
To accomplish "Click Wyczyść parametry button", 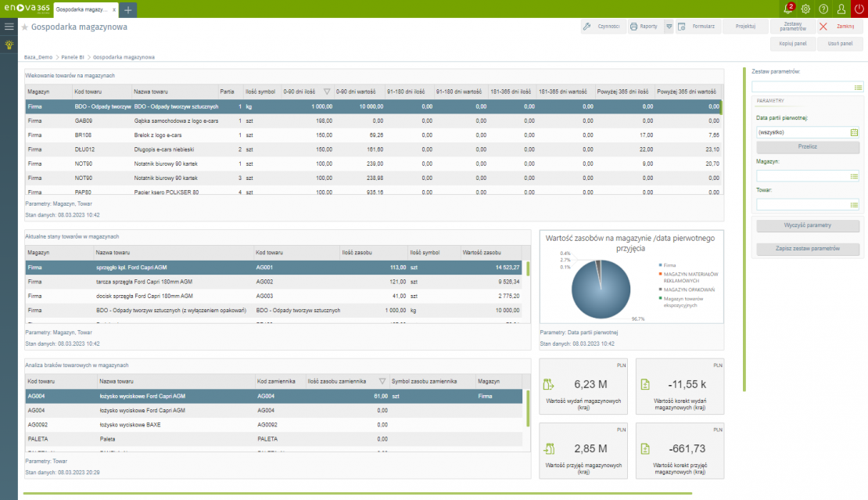I will [809, 225].
